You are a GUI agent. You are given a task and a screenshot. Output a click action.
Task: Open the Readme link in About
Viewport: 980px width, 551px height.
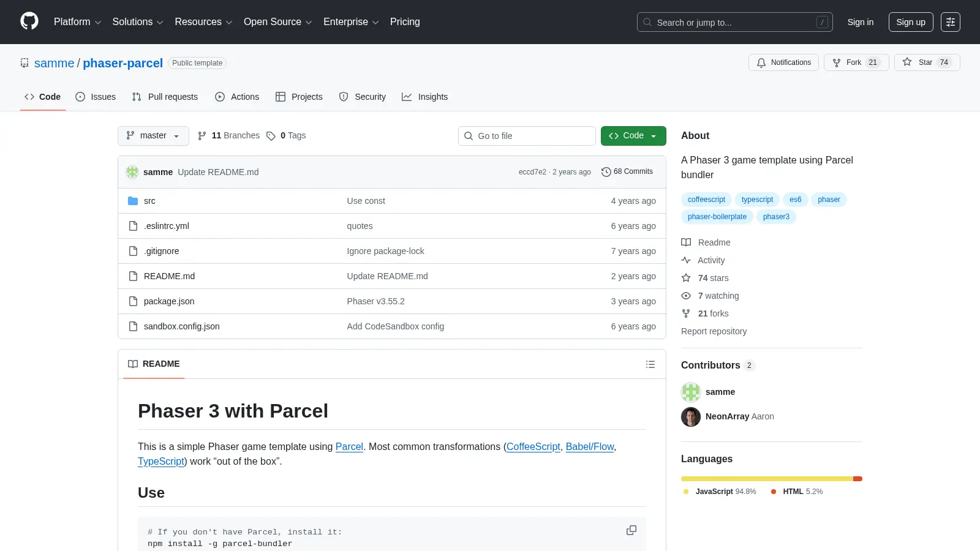706,242
